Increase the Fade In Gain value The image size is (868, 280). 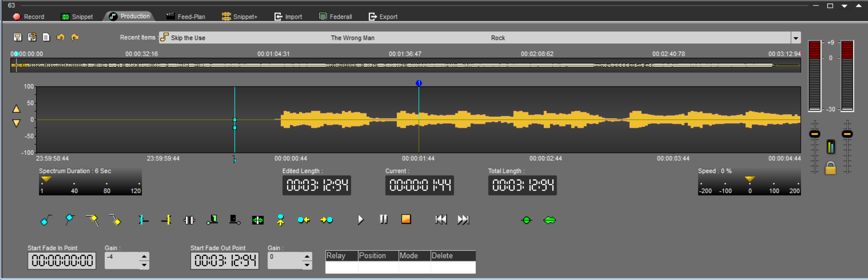click(144, 256)
